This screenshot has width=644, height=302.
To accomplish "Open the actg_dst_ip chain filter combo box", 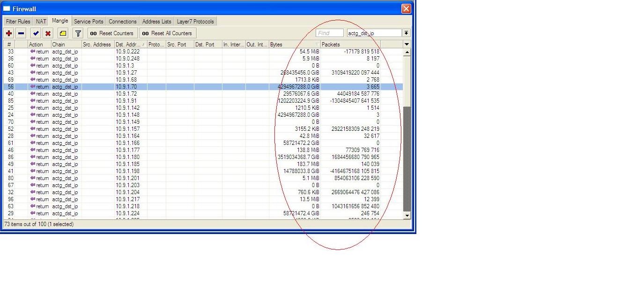I will (x=374, y=33).
